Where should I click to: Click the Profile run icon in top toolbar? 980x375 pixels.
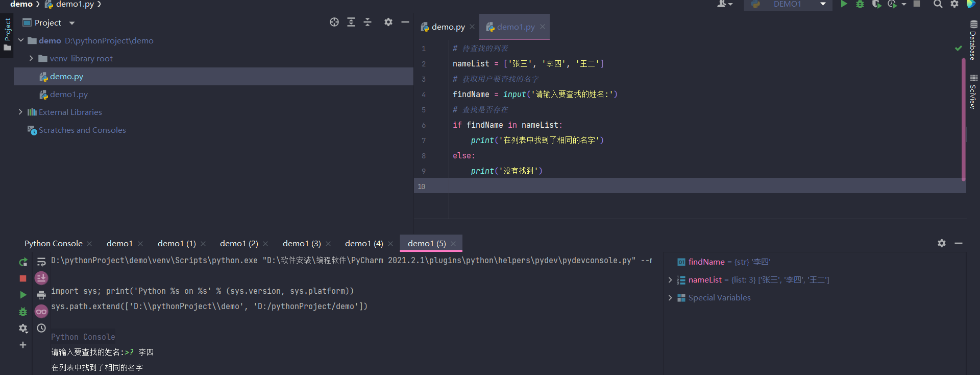[892, 4]
